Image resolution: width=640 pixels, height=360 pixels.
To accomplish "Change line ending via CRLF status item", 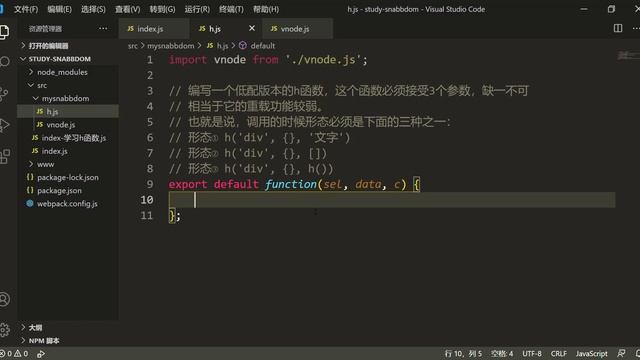I will (558, 353).
